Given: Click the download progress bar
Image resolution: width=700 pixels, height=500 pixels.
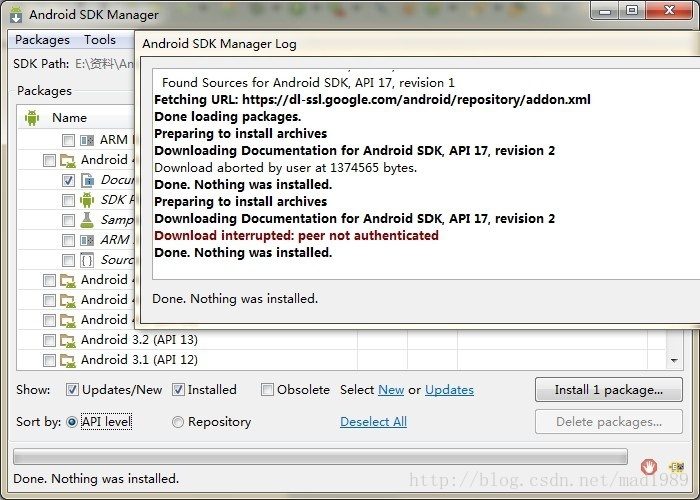Looking at the screenshot, I should 320,457.
